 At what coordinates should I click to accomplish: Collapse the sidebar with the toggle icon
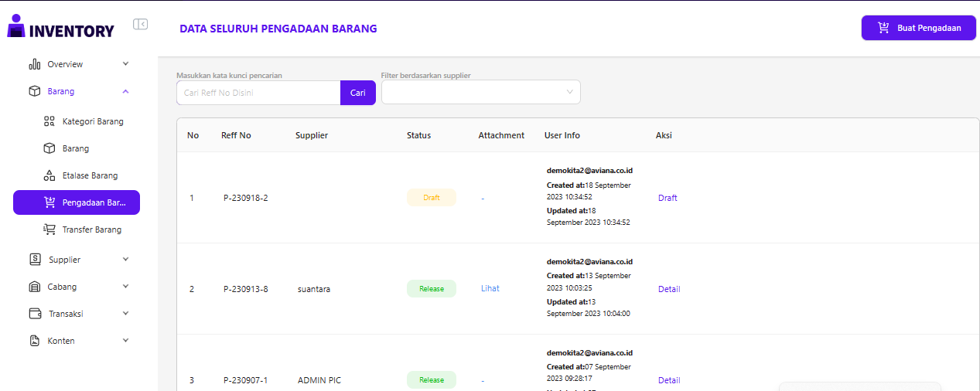click(x=140, y=24)
